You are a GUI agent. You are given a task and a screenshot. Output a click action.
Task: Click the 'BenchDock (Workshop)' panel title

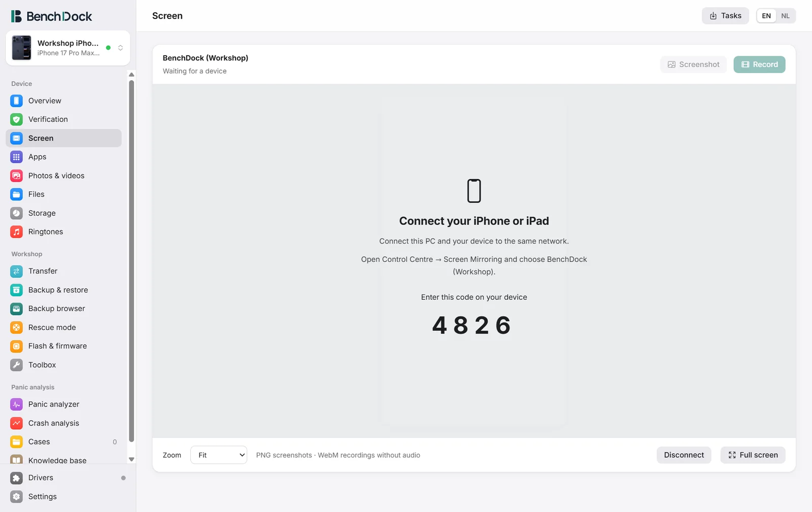[206, 58]
